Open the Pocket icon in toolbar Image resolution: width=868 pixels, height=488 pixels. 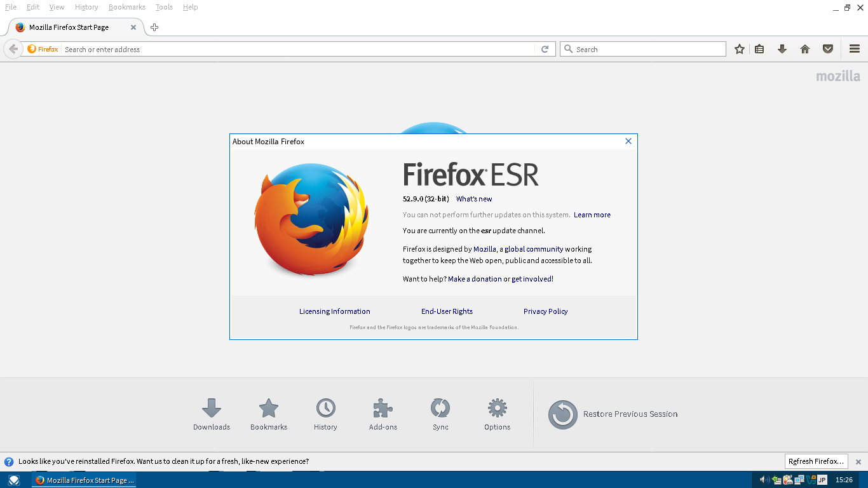(x=828, y=49)
